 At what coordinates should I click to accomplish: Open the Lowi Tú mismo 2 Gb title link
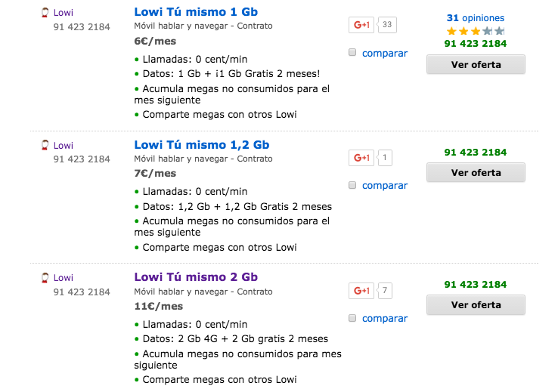[196, 277]
